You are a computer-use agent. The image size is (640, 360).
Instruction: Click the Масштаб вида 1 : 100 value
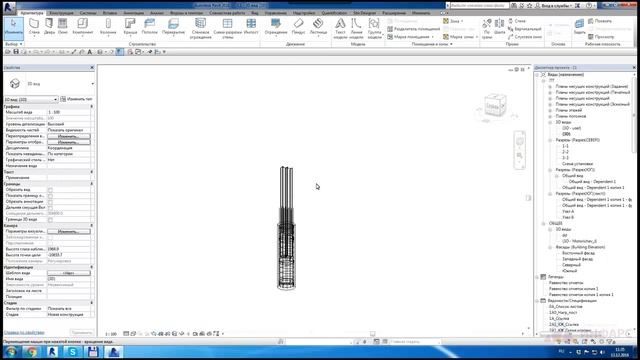click(69, 112)
